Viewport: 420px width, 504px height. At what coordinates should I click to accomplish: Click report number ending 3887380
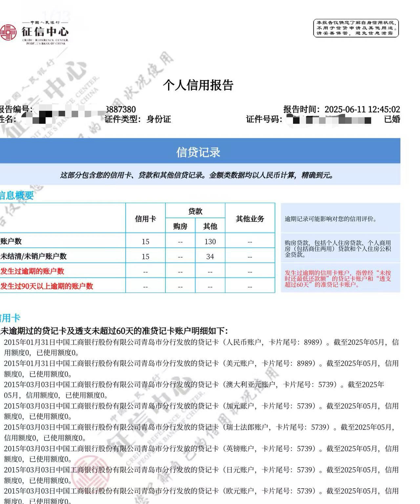(120, 109)
